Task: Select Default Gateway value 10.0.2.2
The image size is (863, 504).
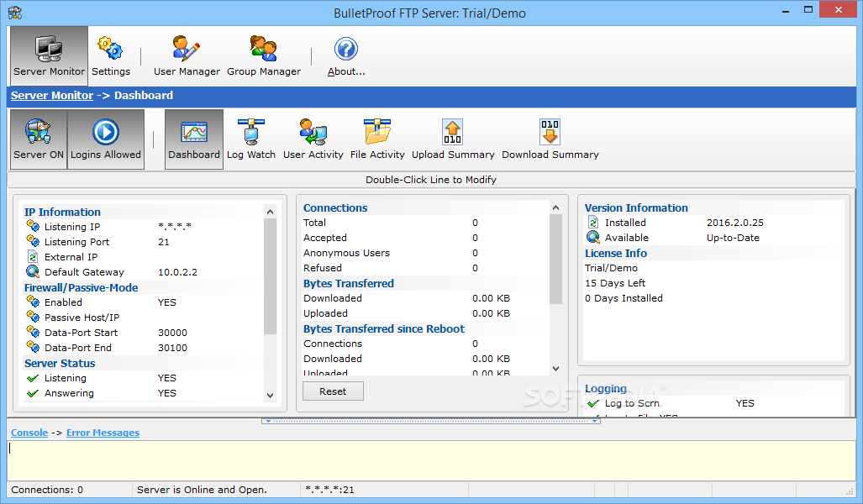Action: click(x=178, y=272)
